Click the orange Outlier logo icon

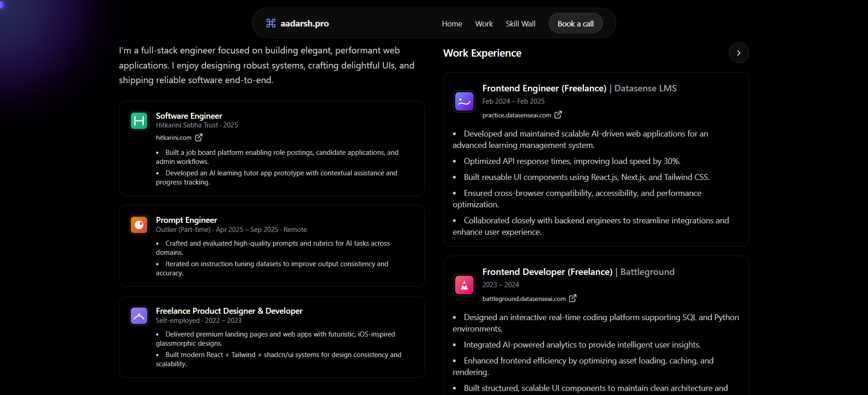(x=139, y=225)
